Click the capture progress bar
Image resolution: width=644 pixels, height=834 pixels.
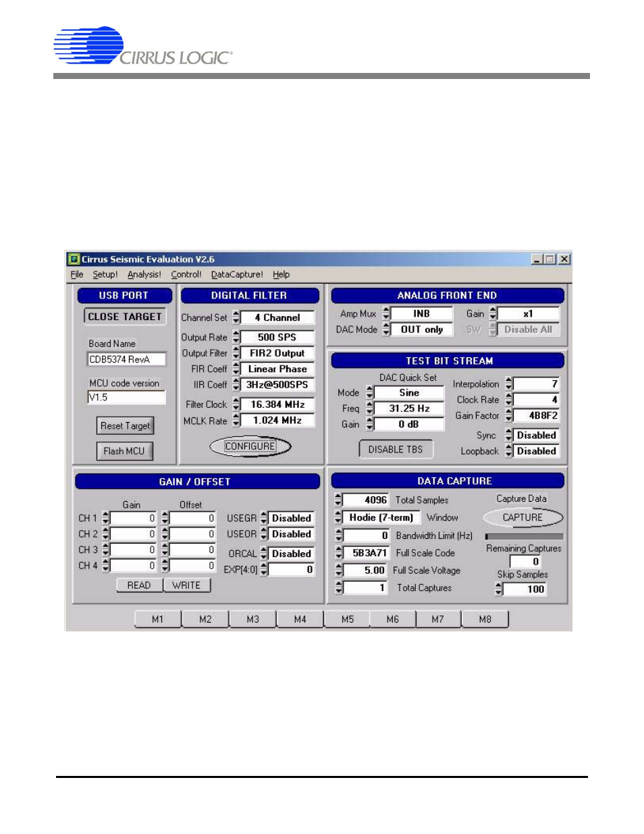tap(524, 537)
